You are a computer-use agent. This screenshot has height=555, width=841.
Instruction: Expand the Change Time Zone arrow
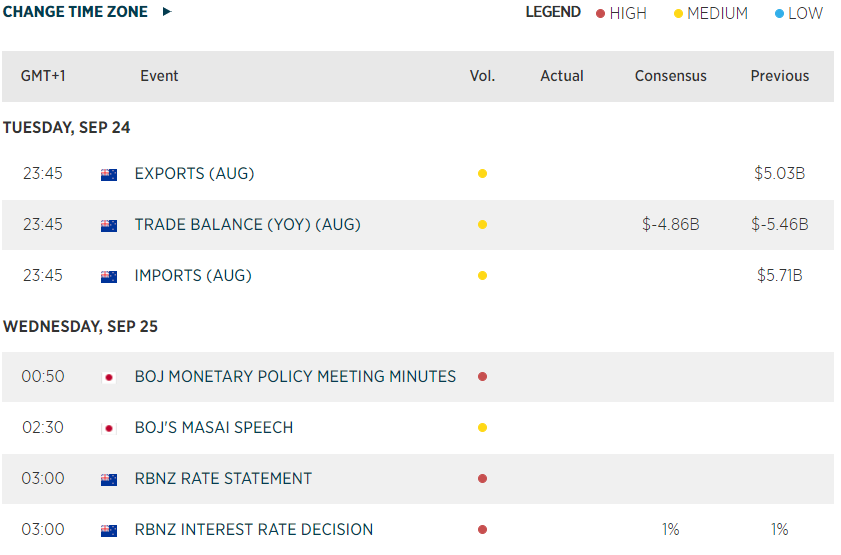click(x=167, y=12)
